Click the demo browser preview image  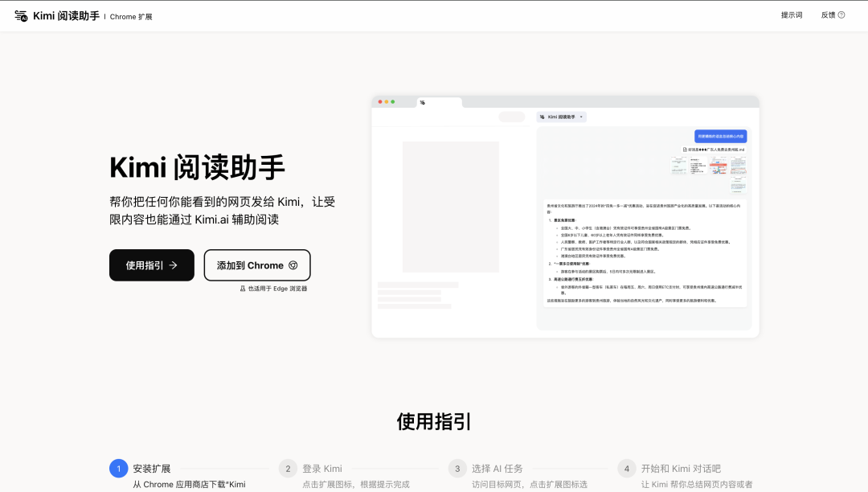[x=565, y=216]
